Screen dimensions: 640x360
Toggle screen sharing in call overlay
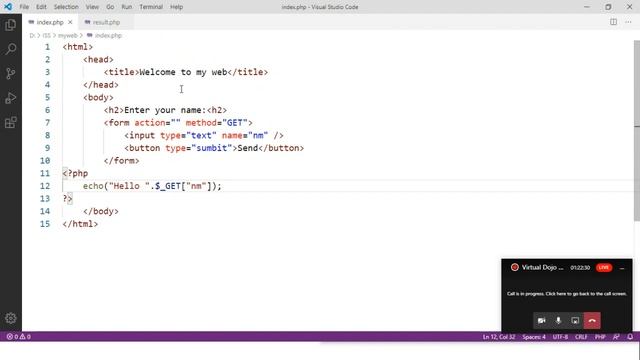[x=575, y=320]
